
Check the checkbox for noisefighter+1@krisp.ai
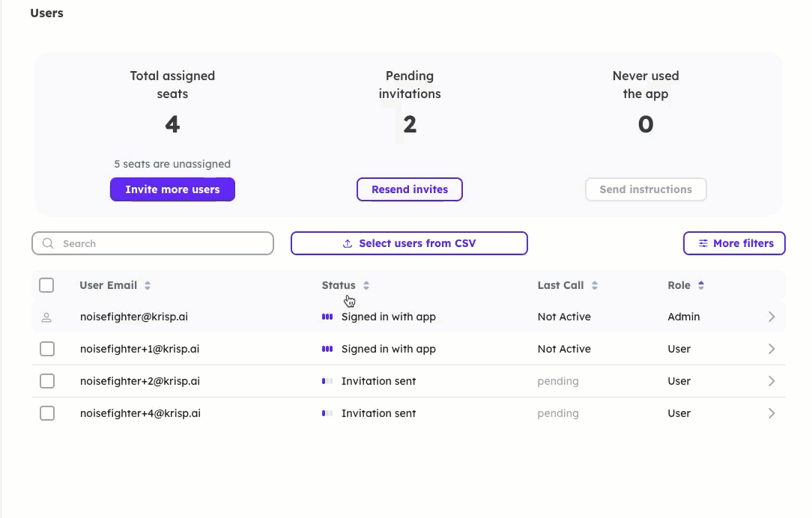[46, 349]
